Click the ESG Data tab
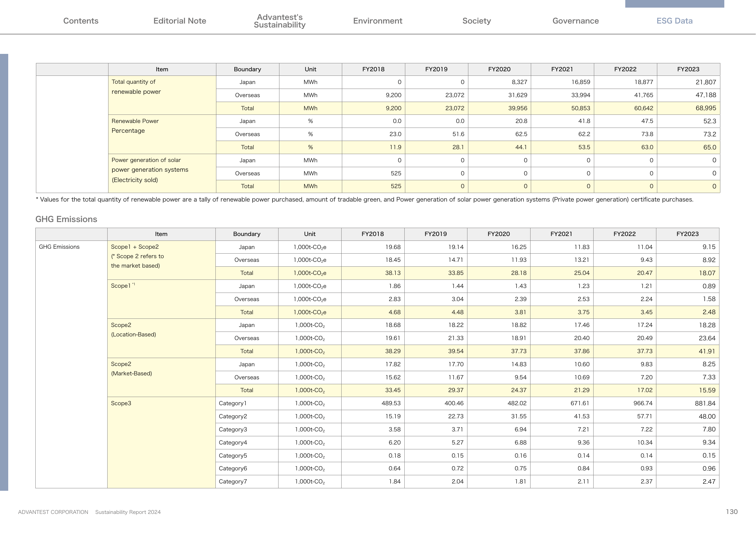This screenshot has width=756, height=534. point(674,21)
